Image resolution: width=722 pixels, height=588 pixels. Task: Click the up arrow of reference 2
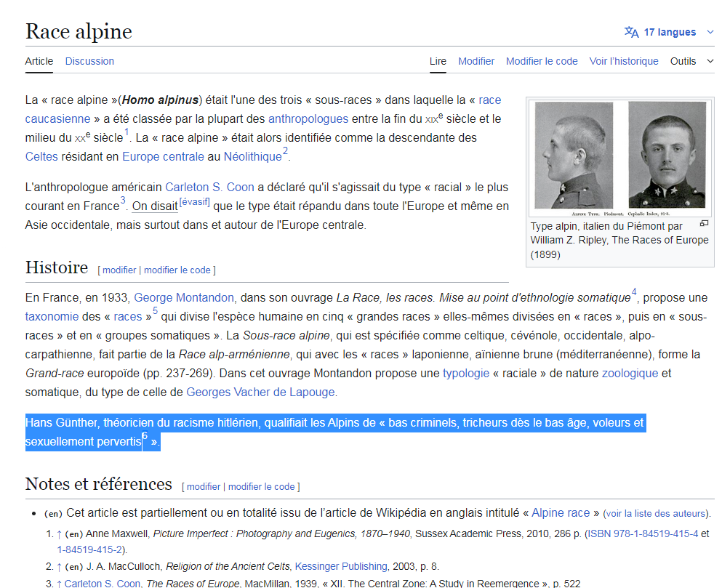click(59, 567)
